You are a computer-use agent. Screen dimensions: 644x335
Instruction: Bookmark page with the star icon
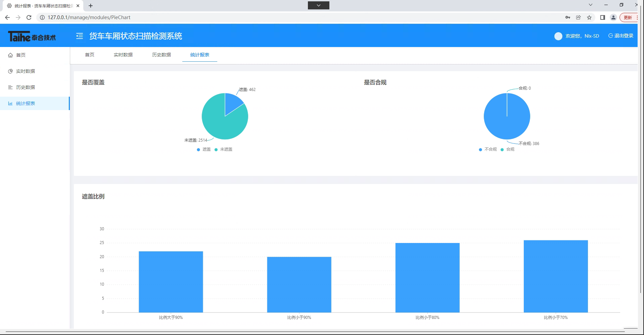[589, 17]
